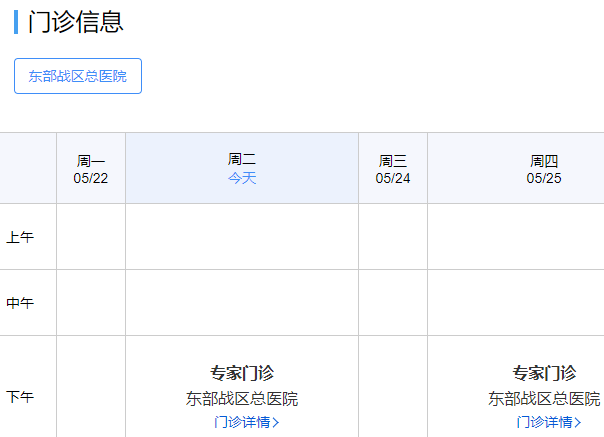
Task: Click the chevron arrow after Thursday's 门诊详情
Action: tap(578, 422)
